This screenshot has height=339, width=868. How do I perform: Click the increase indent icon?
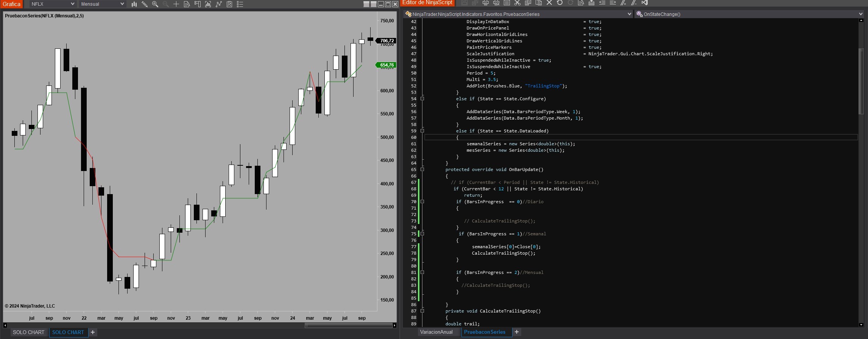(x=613, y=3)
